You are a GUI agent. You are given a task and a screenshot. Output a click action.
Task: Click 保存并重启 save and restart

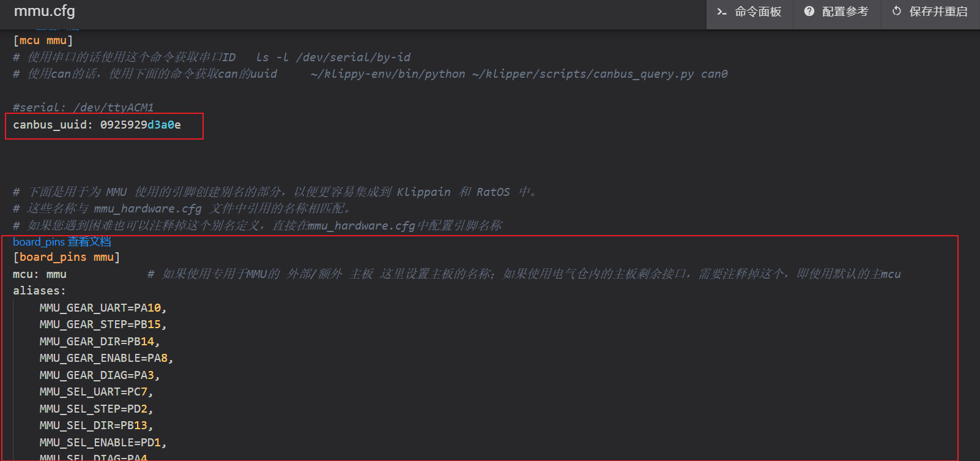click(930, 12)
